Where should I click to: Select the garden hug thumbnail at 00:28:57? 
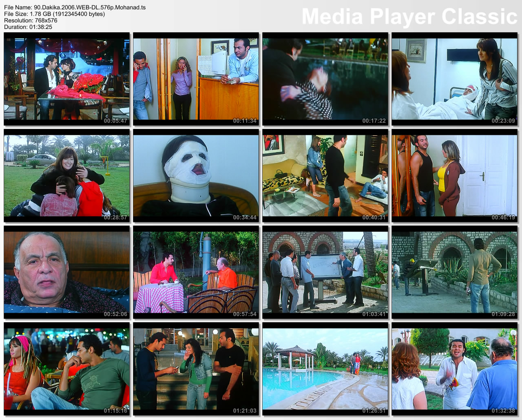pos(67,176)
